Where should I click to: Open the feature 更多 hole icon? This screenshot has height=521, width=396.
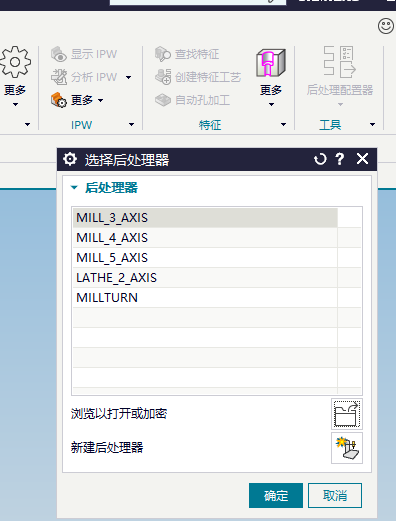click(271, 63)
